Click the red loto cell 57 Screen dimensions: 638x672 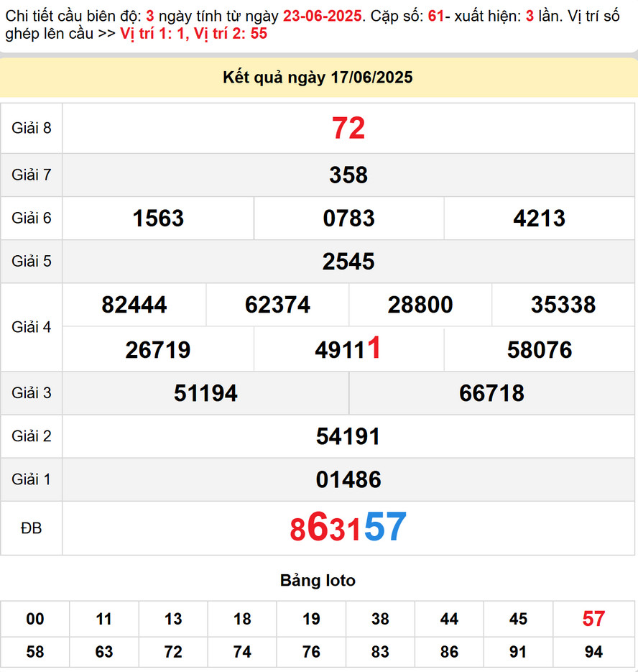coord(593,619)
